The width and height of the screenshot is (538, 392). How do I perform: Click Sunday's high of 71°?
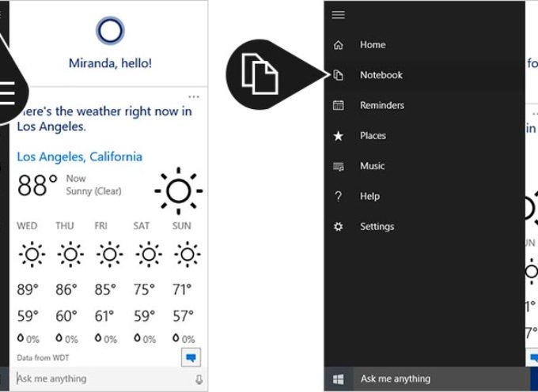[x=182, y=290]
